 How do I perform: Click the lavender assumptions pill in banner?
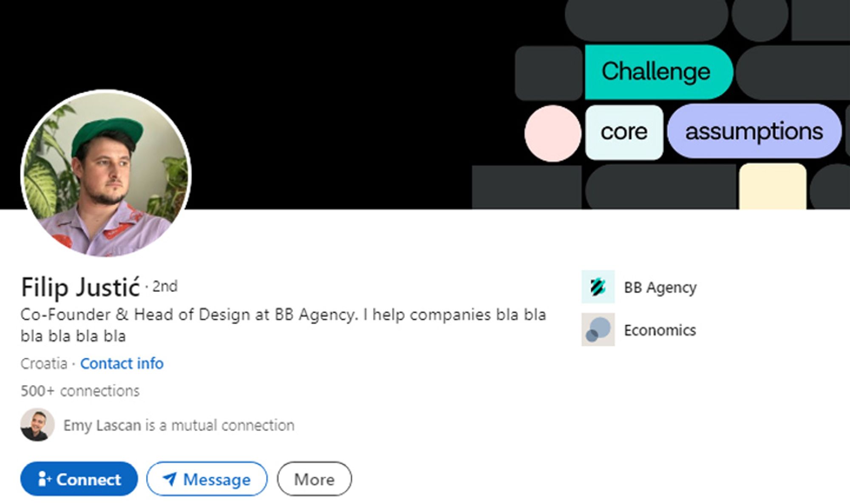click(754, 131)
